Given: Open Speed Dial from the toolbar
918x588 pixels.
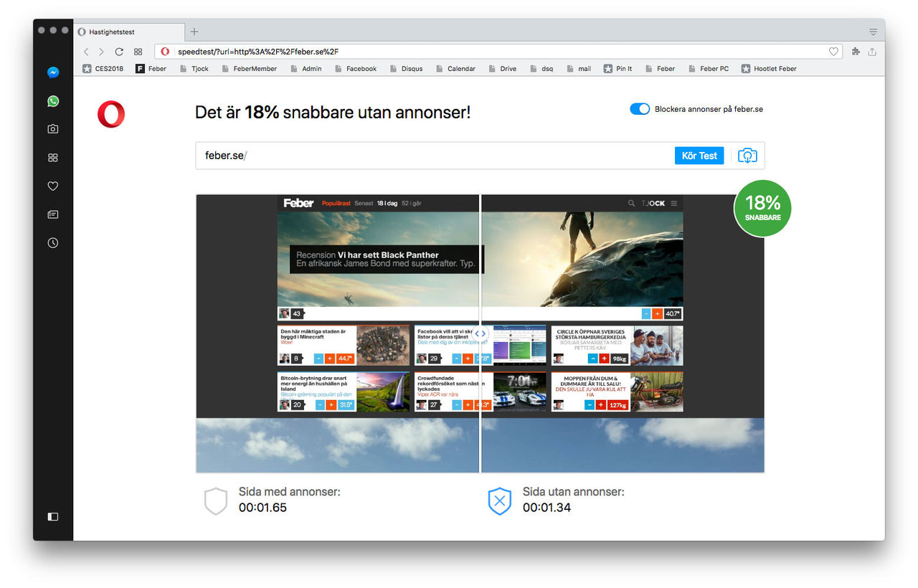Looking at the screenshot, I should (138, 52).
